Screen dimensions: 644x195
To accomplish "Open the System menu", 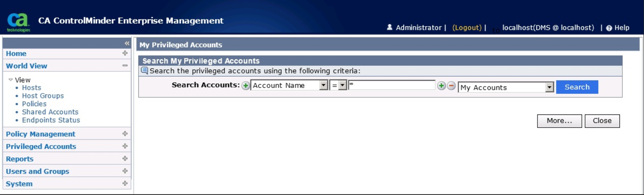I will (x=19, y=184).
